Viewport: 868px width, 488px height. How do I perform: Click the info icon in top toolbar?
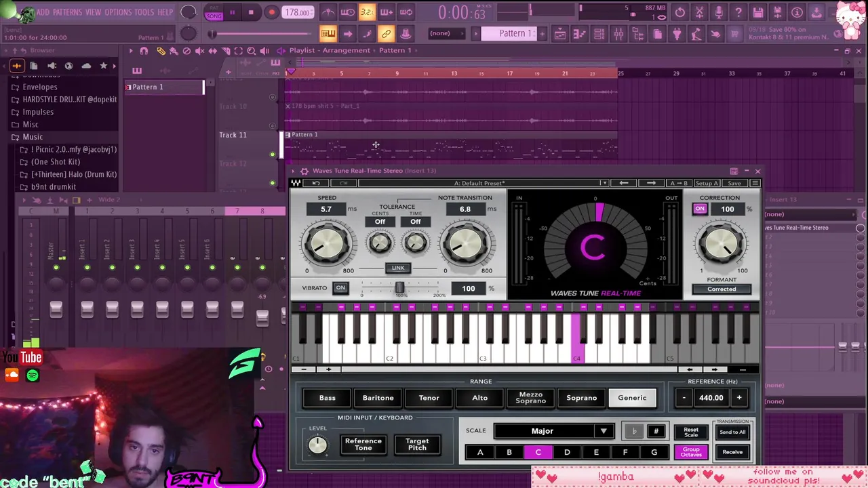coord(798,12)
